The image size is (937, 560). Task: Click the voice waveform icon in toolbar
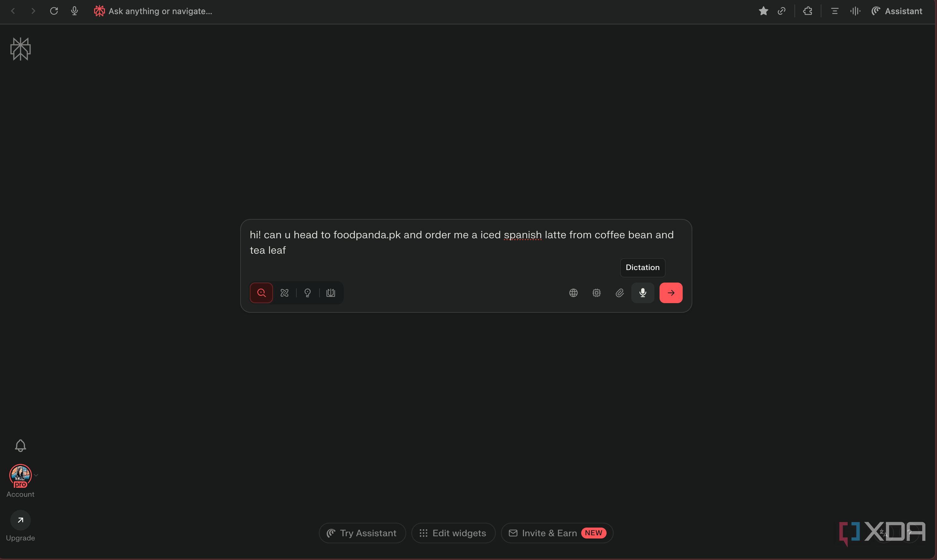pyautogui.click(x=855, y=11)
